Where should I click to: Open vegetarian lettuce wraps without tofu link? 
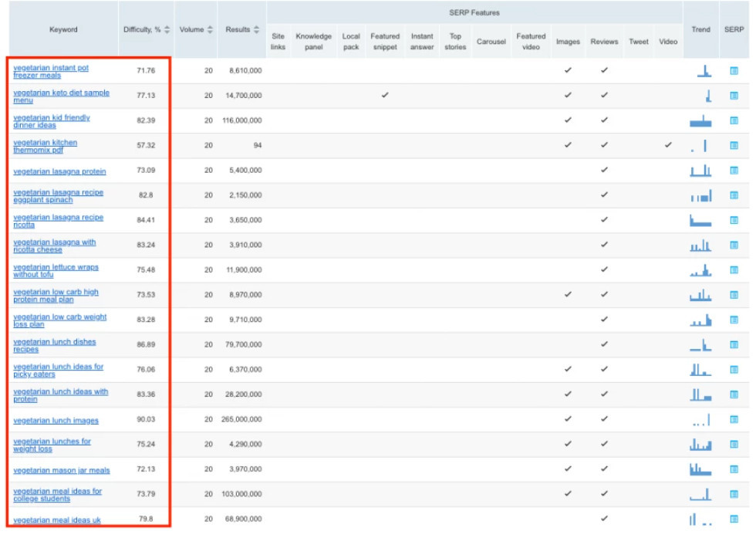56,271
